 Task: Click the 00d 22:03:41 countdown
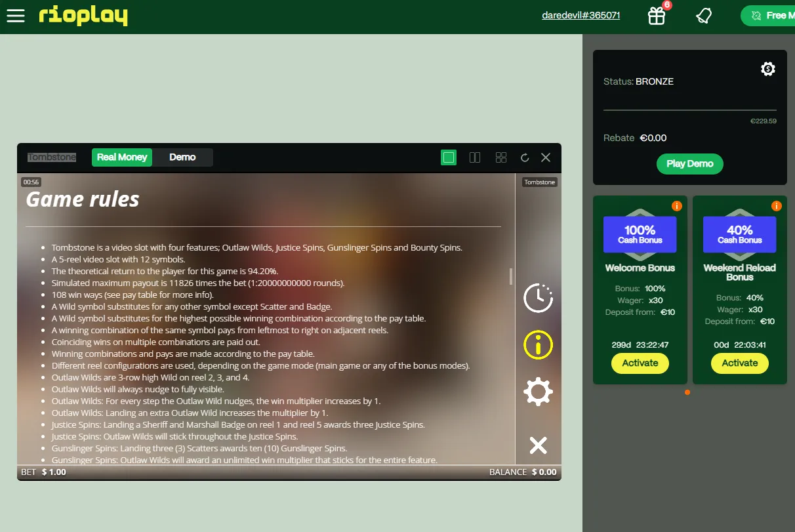pyautogui.click(x=740, y=344)
